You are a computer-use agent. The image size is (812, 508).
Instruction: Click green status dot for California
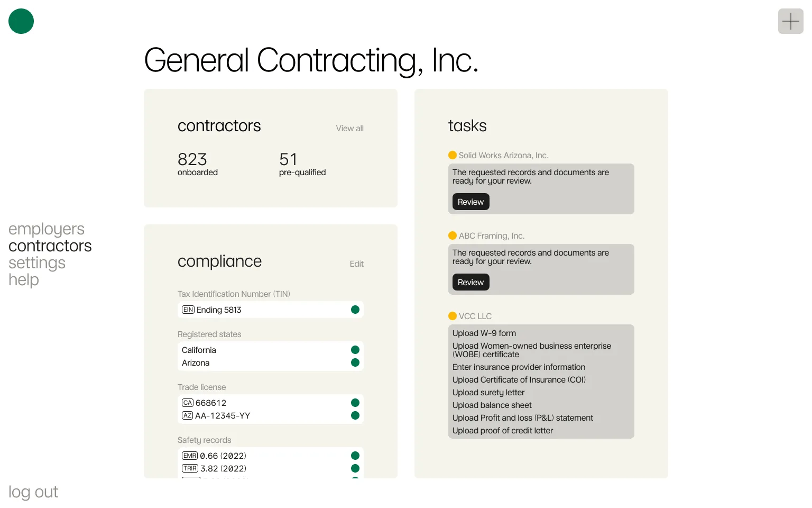coord(355,350)
